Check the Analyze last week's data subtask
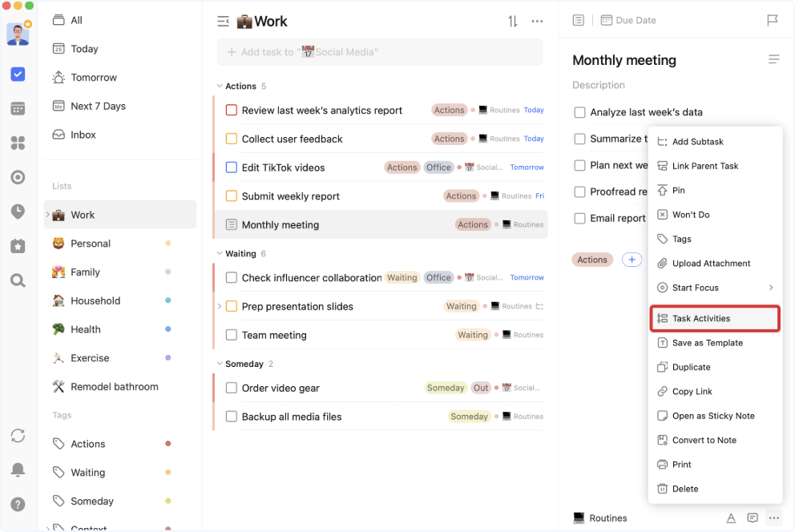This screenshot has width=795, height=532. (x=579, y=112)
